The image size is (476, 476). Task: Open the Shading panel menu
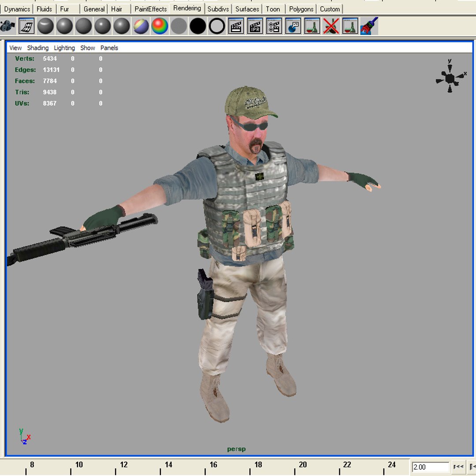(37, 48)
